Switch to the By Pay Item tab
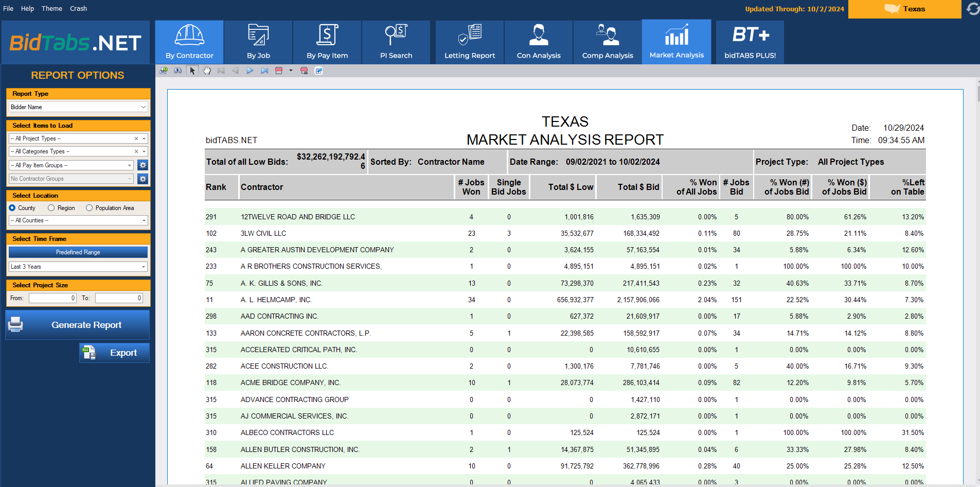 (327, 42)
